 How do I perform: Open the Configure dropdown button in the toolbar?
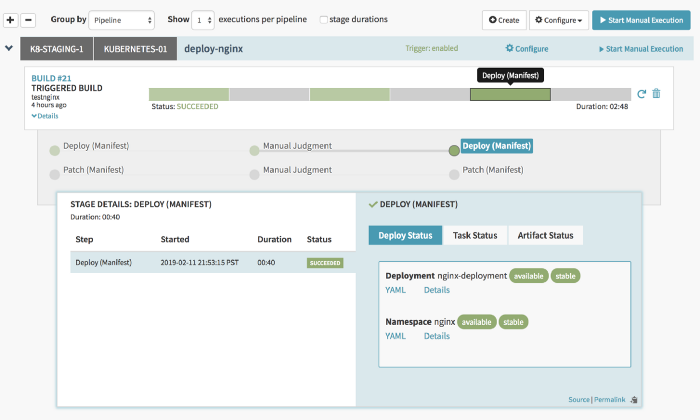click(x=558, y=20)
